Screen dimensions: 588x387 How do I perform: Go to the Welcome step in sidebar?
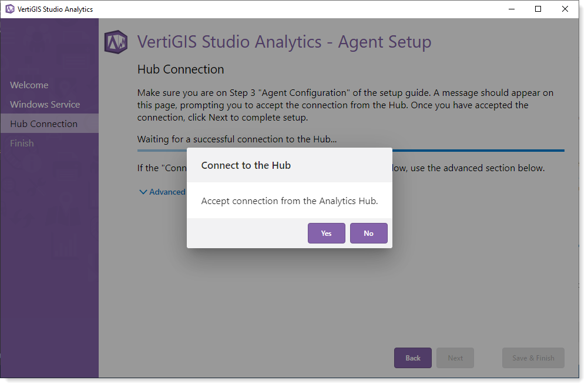(29, 85)
